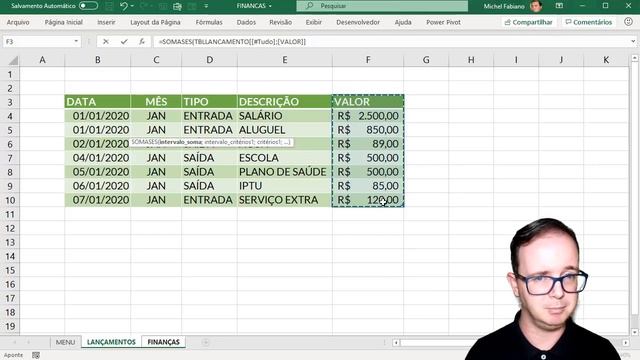The height and width of the screenshot is (360, 640).
Task: Toggle the Salvamento Automático switch
Action: point(88,6)
